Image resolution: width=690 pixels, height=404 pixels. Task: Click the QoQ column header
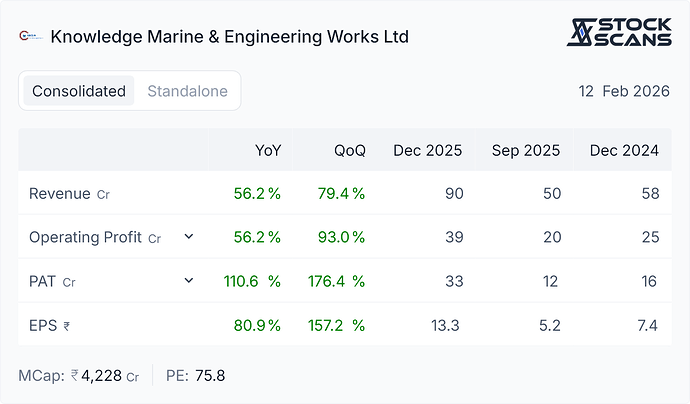(x=350, y=151)
